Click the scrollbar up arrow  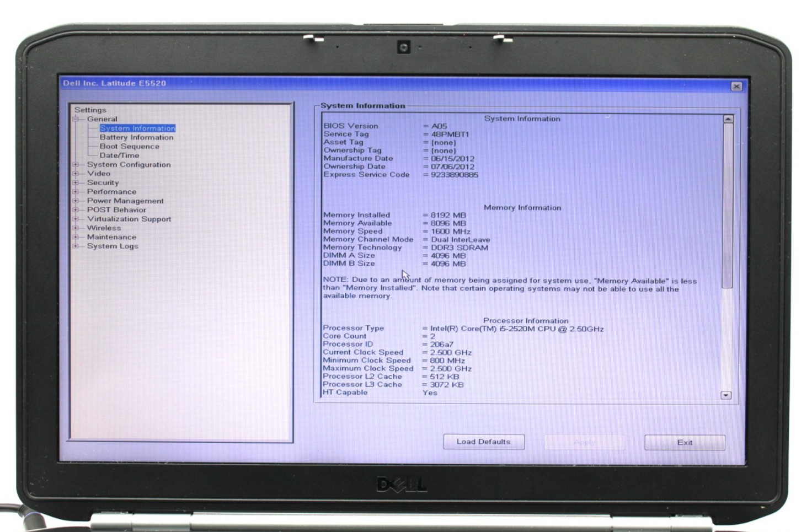tap(728, 119)
